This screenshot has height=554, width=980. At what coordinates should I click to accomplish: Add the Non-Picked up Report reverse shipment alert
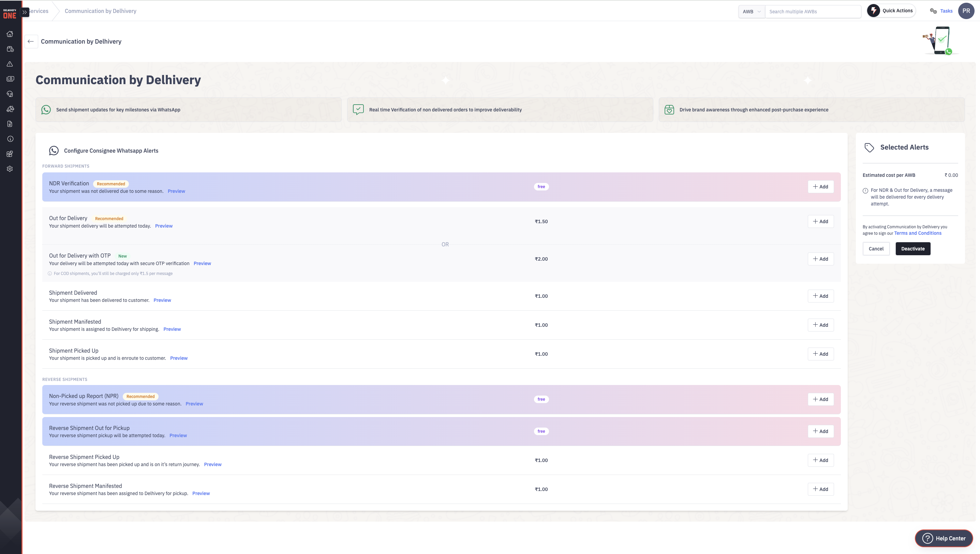(820, 399)
